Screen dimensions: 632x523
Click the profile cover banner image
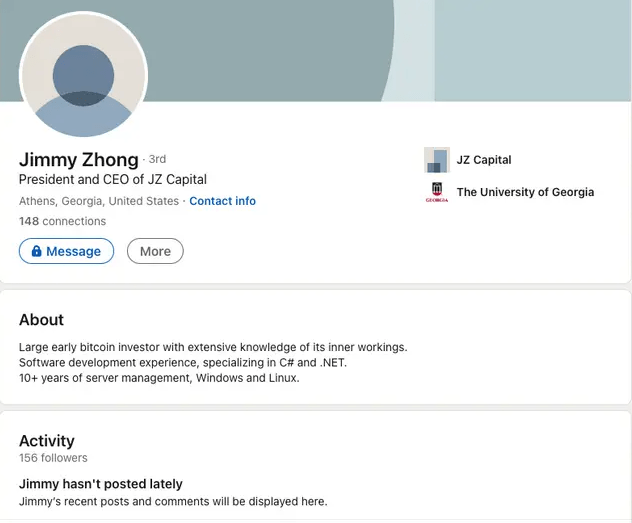tap(400, 50)
